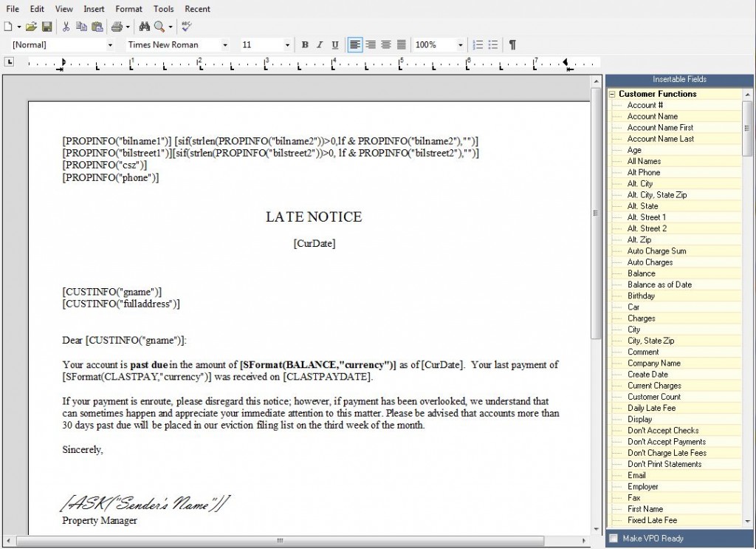756x549 pixels.
Task: Justify the paragraph text
Action: pos(401,45)
